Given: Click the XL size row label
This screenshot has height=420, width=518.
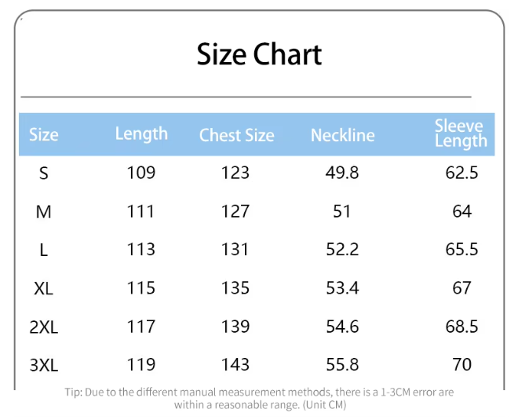Looking at the screenshot, I should (x=44, y=288).
